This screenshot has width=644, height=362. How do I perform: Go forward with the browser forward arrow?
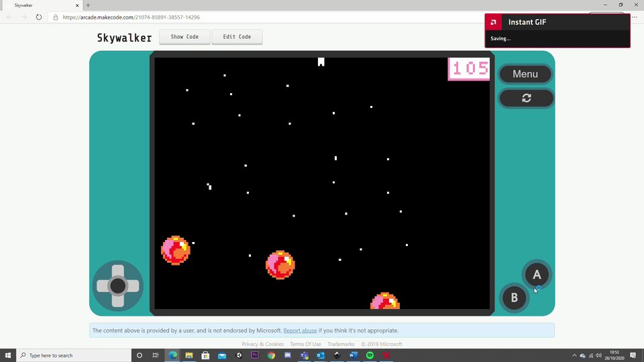[24, 17]
